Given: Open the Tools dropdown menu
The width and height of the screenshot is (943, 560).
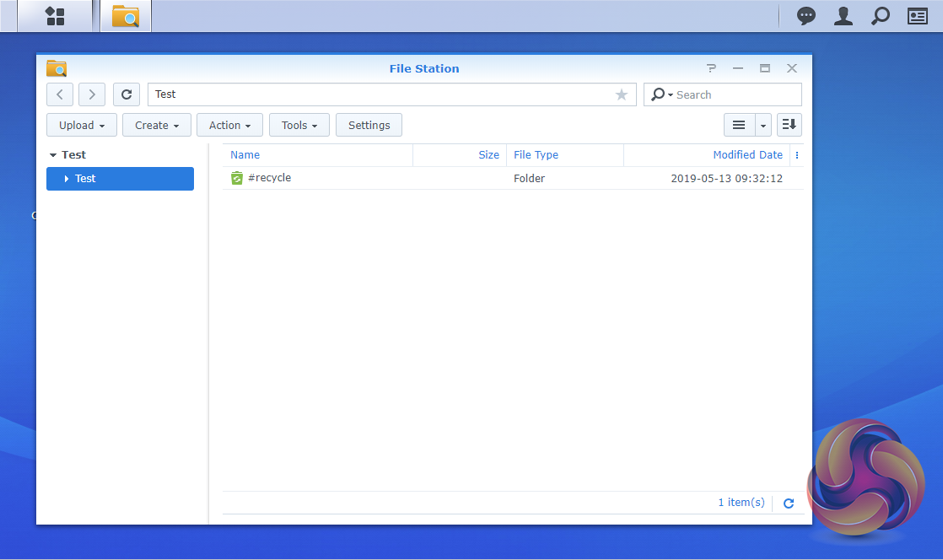Looking at the screenshot, I should [299, 125].
